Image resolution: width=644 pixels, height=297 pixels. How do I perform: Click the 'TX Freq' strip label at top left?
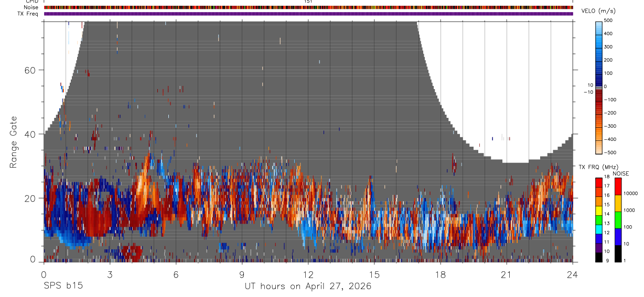coord(28,14)
